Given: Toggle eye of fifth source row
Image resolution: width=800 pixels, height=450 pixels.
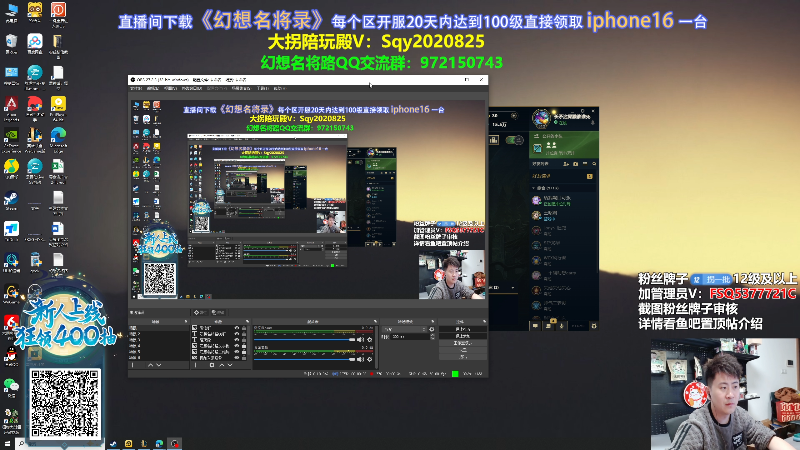Looking at the screenshot, I should tap(237, 352).
